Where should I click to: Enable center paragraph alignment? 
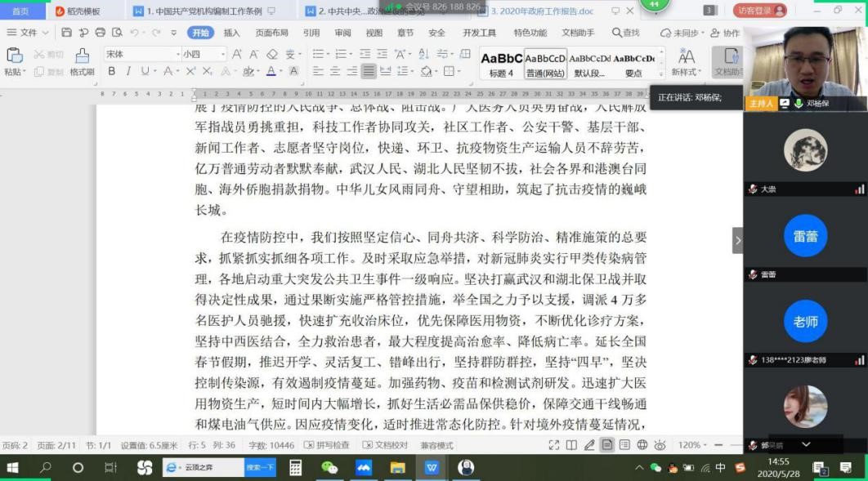coord(337,72)
